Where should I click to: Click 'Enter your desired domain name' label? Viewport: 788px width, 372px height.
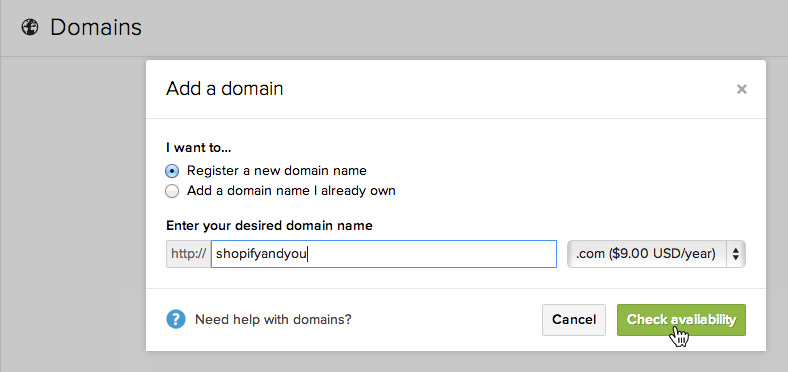[269, 226]
